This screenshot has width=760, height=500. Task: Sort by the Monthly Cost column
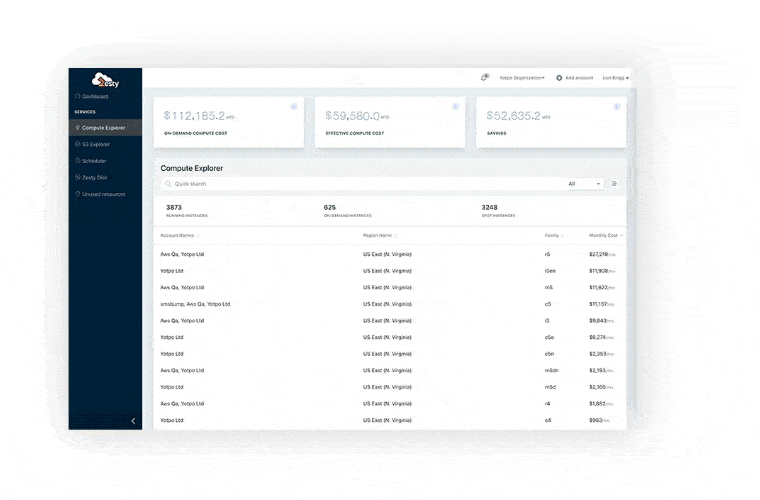[x=606, y=235]
